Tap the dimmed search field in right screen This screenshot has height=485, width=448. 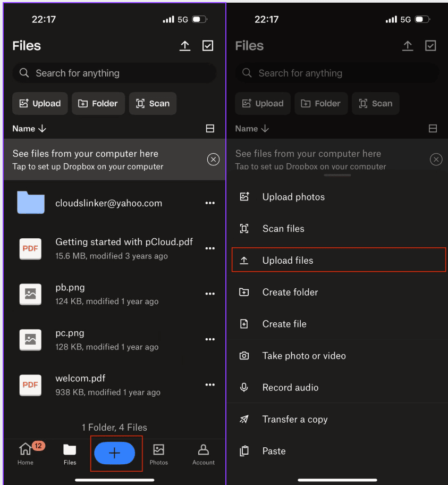coord(337,73)
